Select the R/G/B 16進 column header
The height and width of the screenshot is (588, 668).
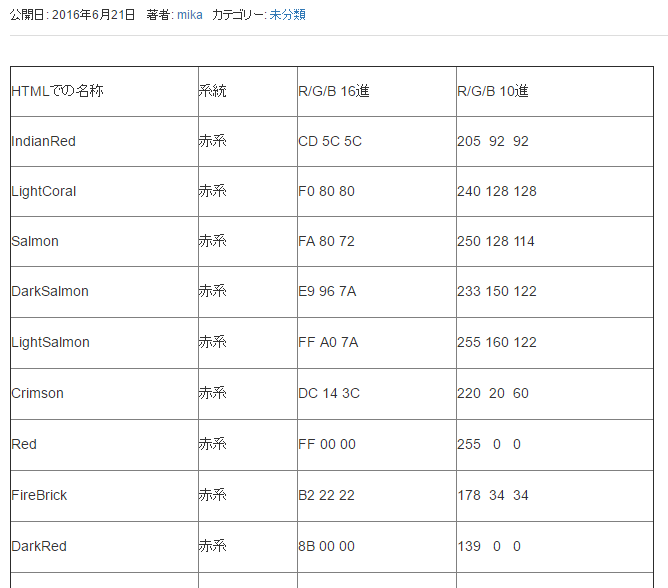click(x=334, y=91)
